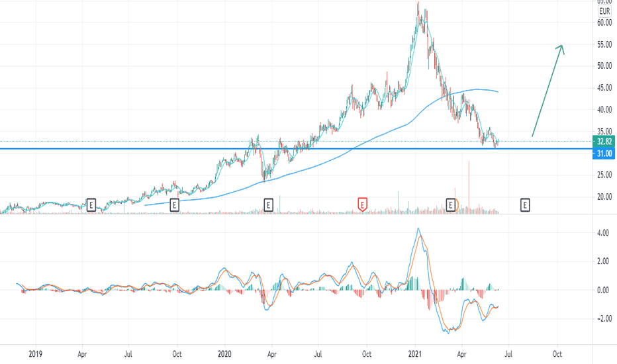Click the 20.00 price axis value
617x364 pixels.
(604, 197)
